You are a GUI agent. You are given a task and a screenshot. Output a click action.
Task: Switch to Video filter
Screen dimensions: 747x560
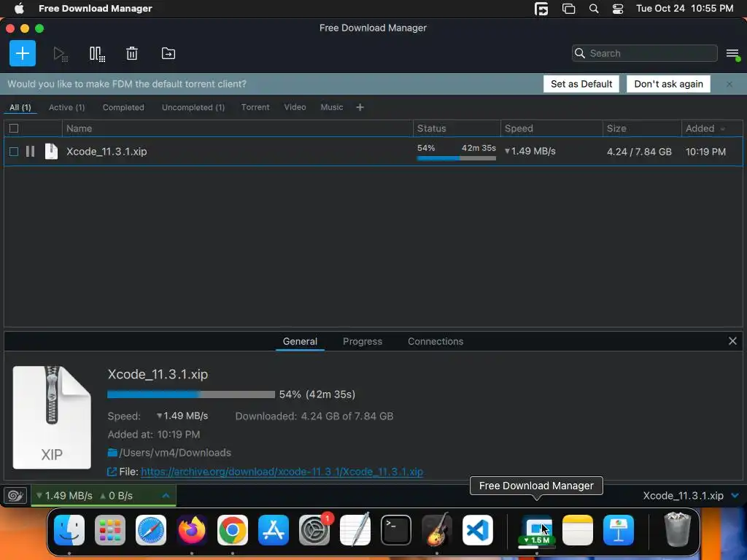295,107
